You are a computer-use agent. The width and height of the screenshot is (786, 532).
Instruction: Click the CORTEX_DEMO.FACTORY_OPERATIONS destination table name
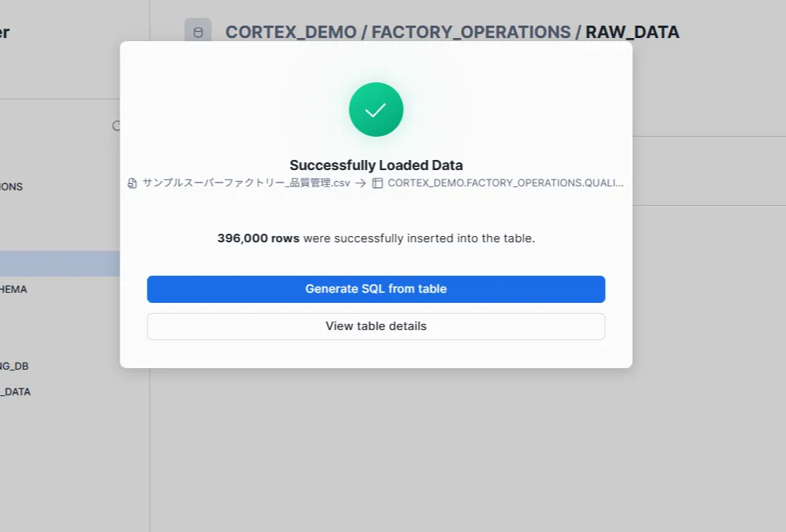click(x=505, y=183)
